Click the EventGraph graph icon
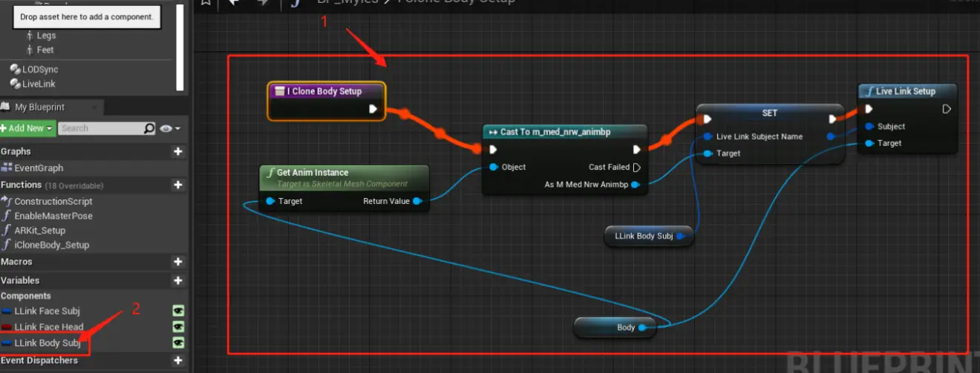Image resolution: width=980 pixels, height=373 pixels. click(8, 168)
